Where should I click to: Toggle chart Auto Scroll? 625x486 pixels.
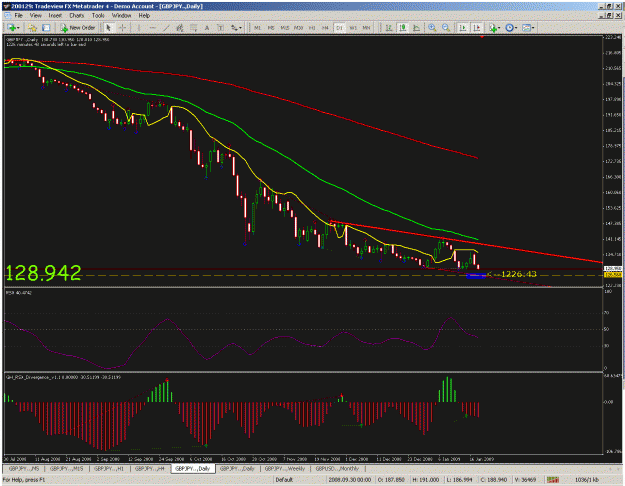463,28
